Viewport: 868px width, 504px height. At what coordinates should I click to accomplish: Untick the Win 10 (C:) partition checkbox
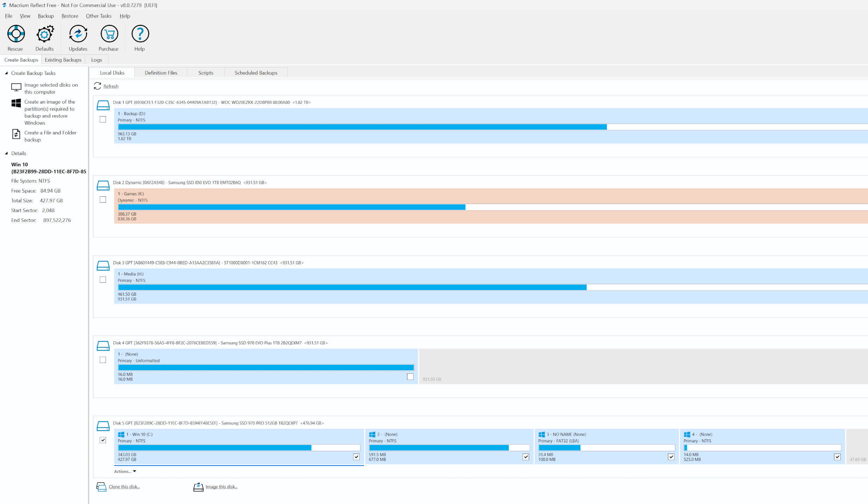[x=356, y=457]
